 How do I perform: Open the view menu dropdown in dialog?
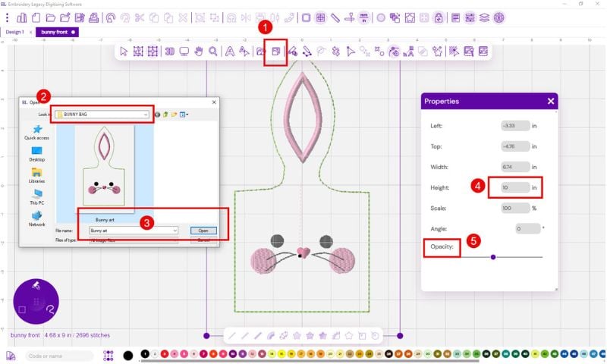(x=185, y=115)
